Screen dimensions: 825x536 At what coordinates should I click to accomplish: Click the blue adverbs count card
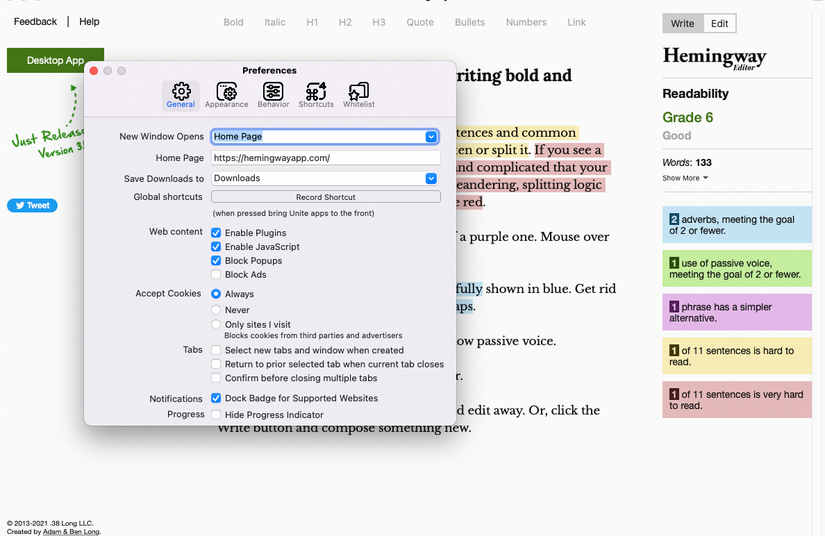pos(737,225)
